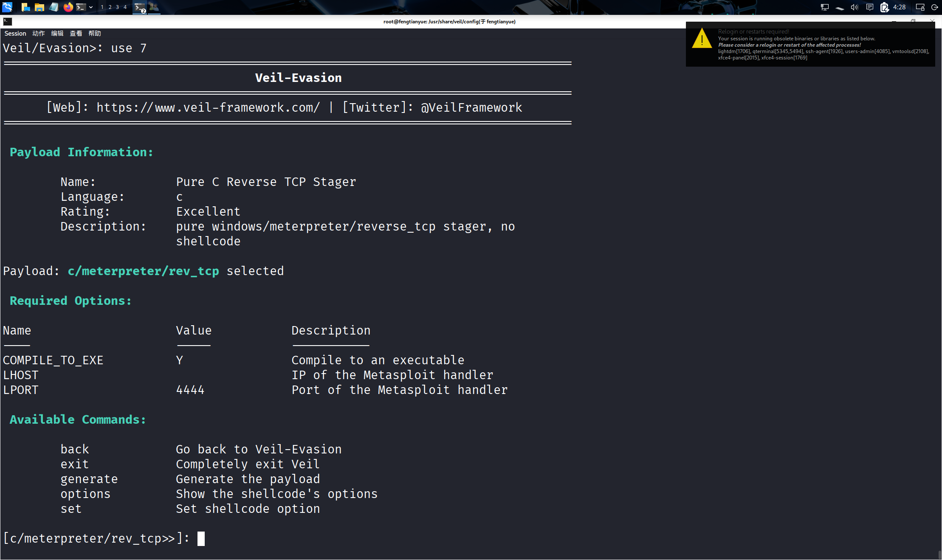Screen dimensions: 942x560
Task: Switch to workspace 3
Action: pyautogui.click(x=117, y=7)
